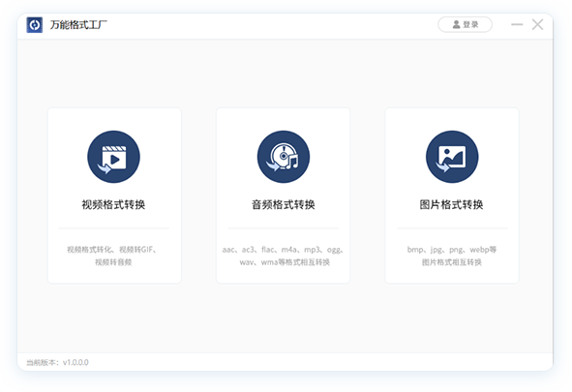
Task: Close the 万能格式工厂 window
Action: (x=537, y=24)
